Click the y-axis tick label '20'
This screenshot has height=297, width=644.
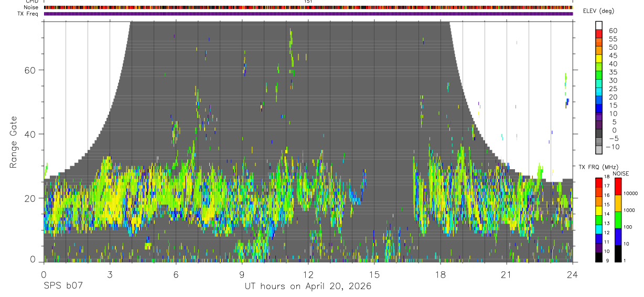pyautogui.click(x=31, y=198)
